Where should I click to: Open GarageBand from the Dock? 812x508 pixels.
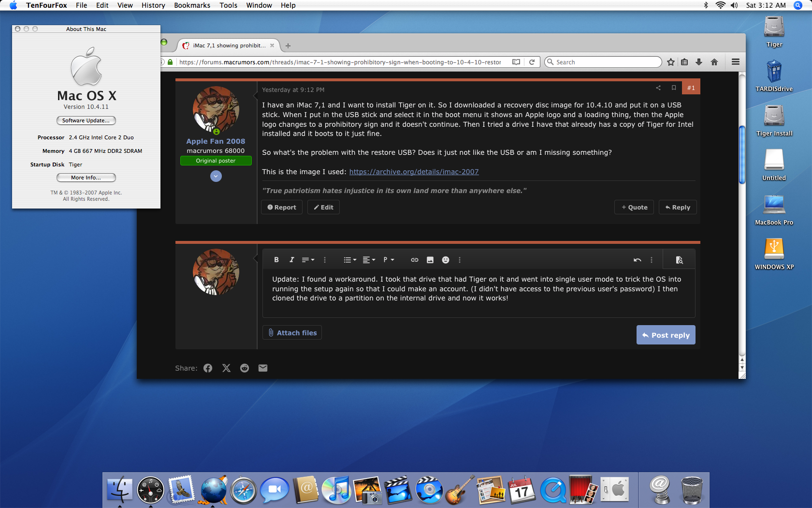[x=460, y=490]
